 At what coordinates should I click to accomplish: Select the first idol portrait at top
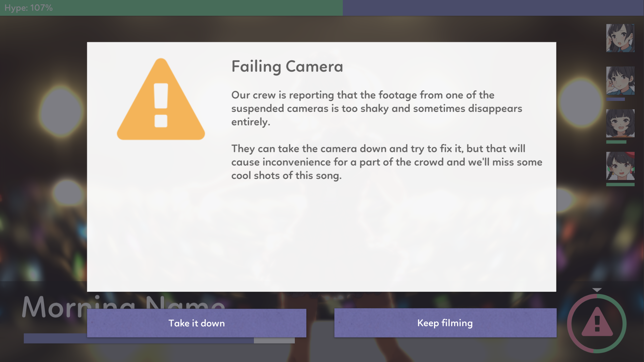pyautogui.click(x=620, y=38)
